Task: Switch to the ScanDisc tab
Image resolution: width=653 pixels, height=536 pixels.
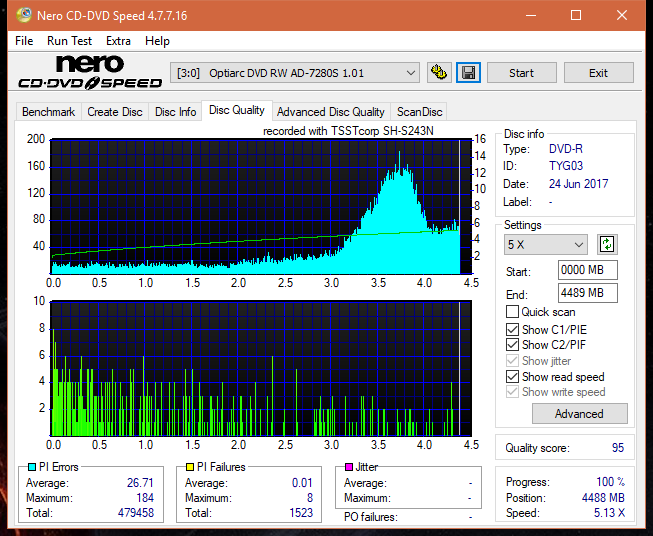Action: coord(419,112)
